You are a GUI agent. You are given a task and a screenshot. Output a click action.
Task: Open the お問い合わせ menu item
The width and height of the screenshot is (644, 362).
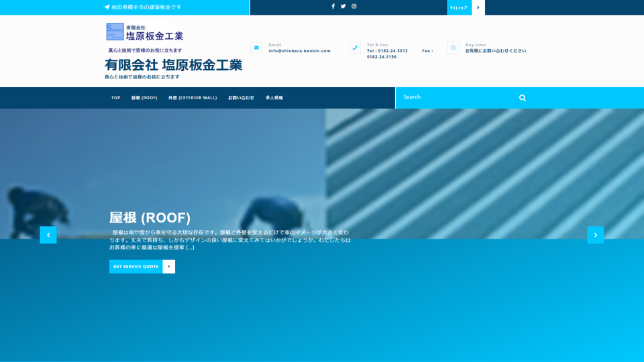pos(241,98)
